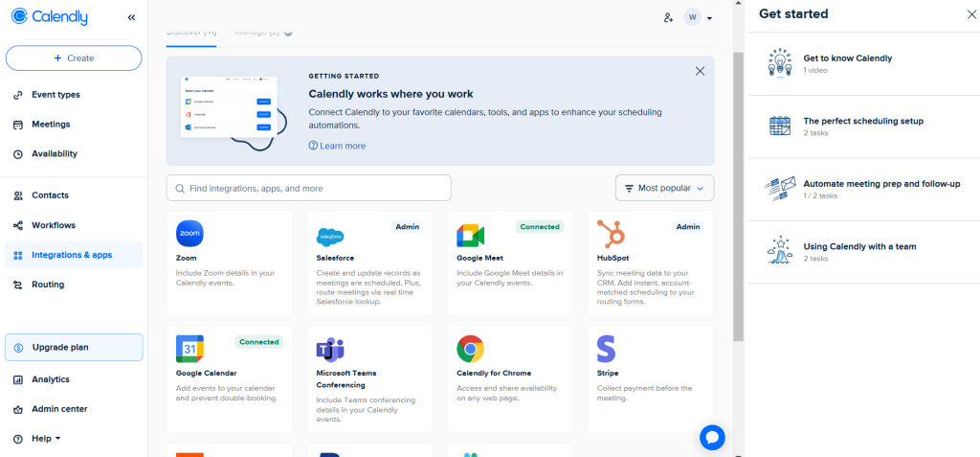The image size is (980, 457).
Task: Close the Getting Started banner
Action: tap(700, 71)
